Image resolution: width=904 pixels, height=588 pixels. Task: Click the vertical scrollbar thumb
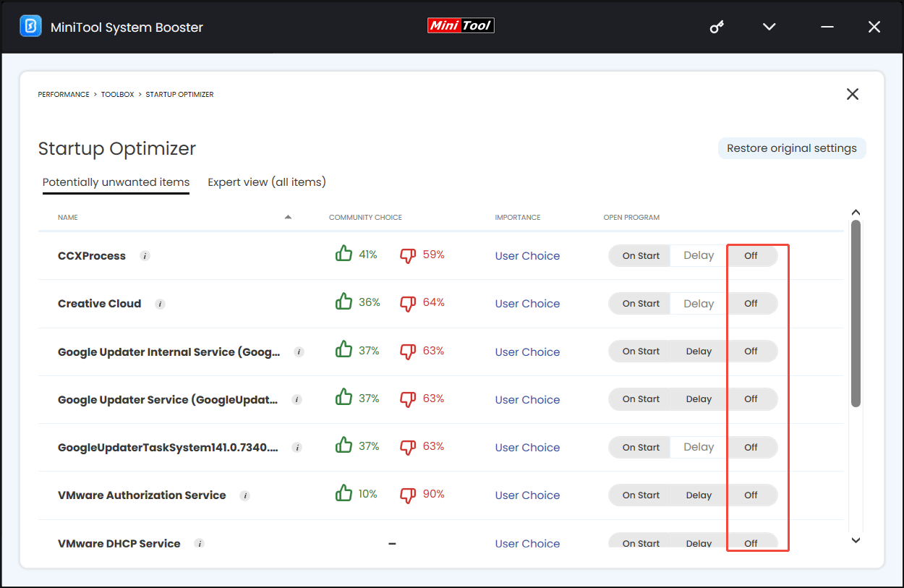[856, 313]
